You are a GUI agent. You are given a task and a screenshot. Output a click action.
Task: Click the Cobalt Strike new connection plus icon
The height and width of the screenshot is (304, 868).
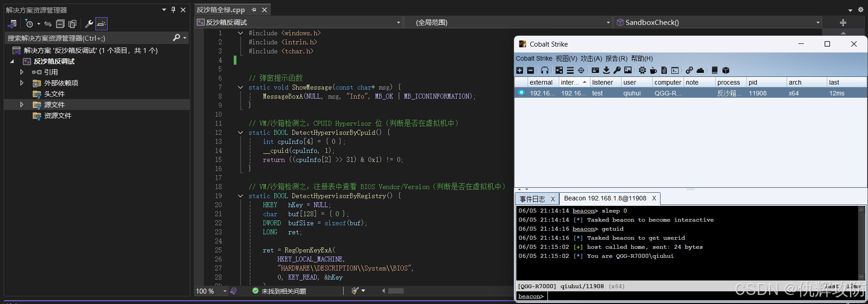(x=520, y=70)
